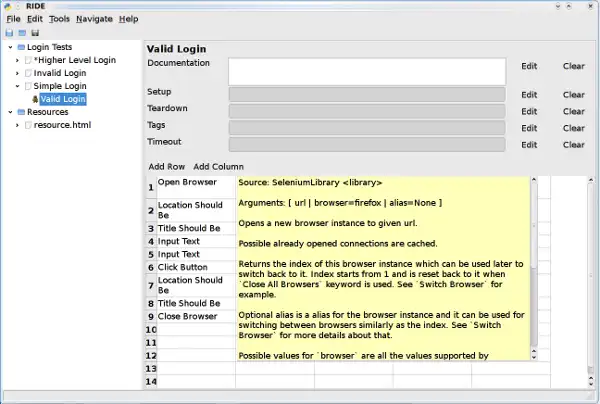
Task: Collapse the Login Tests tree node
Action: pos(10,47)
